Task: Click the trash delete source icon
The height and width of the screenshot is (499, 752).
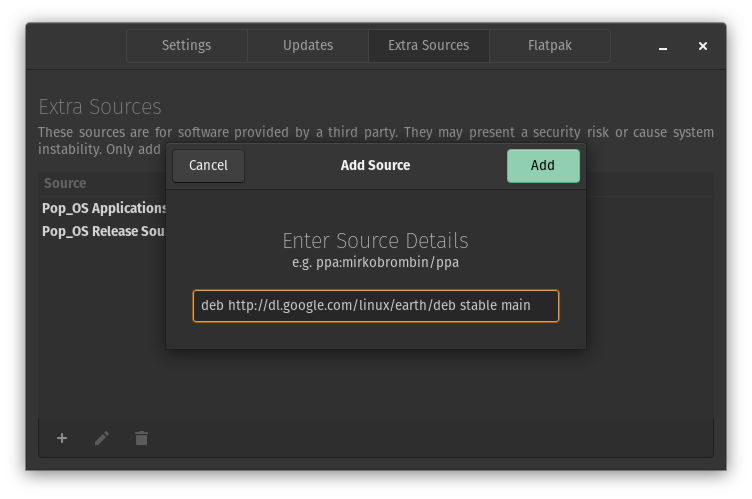Action: [141, 438]
